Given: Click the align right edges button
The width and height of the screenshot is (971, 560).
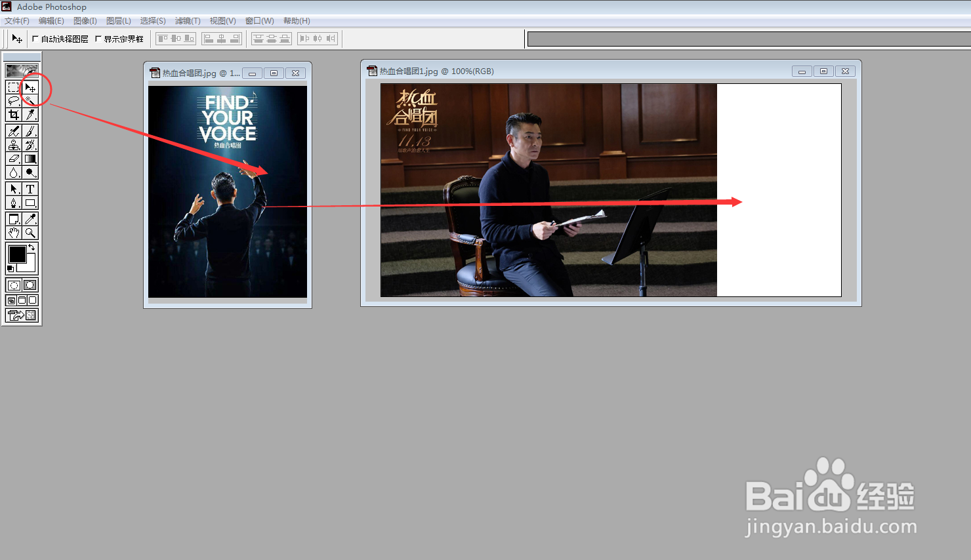Looking at the screenshot, I should (x=235, y=39).
